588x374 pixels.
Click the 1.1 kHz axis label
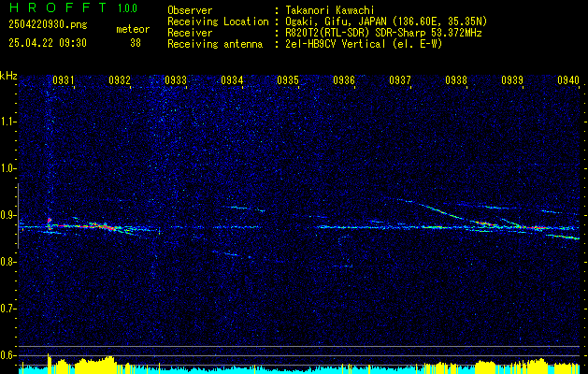pyautogui.click(x=7, y=122)
